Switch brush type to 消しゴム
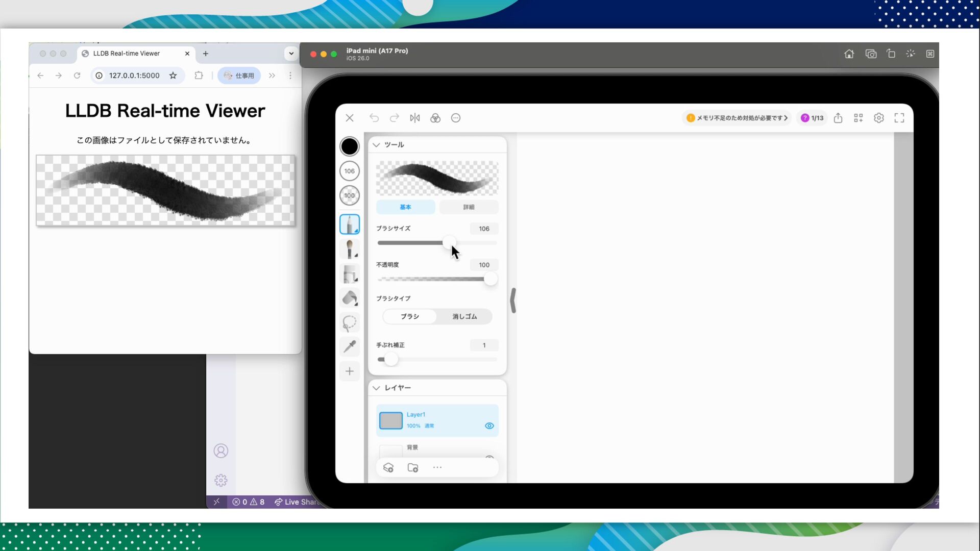Image resolution: width=980 pixels, height=551 pixels. click(x=464, y=316)
